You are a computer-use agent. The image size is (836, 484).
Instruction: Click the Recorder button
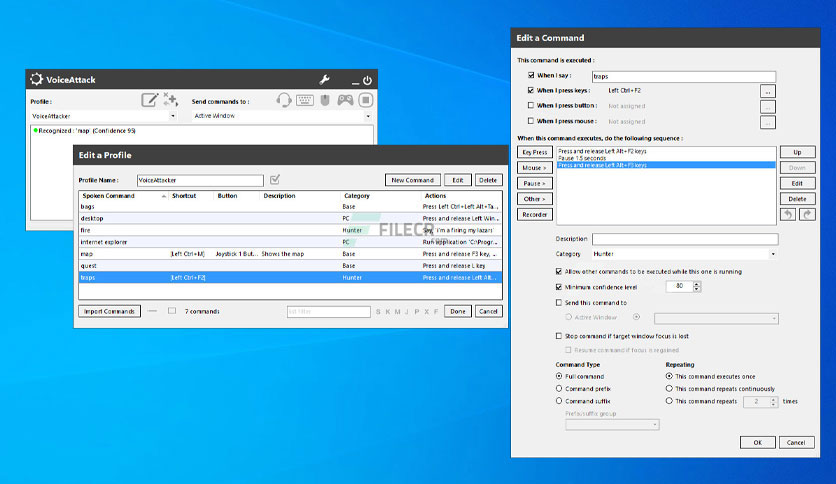coord(534,214)
